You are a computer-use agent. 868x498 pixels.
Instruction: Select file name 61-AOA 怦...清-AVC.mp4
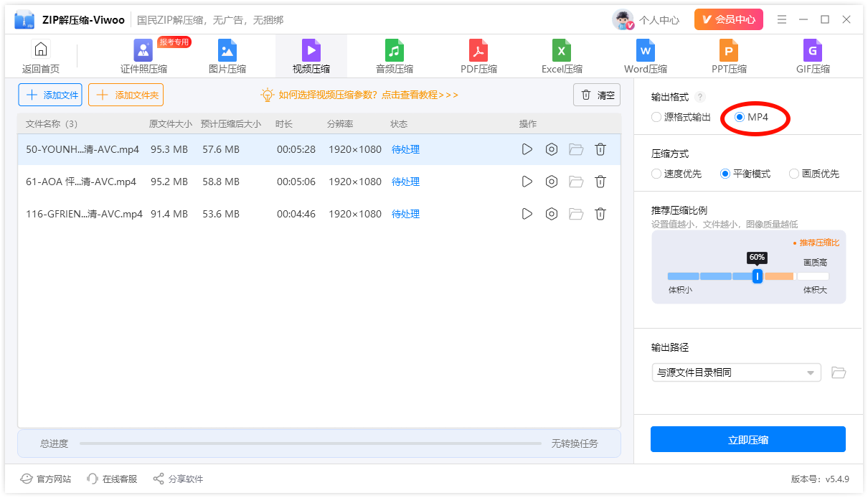point(81,182)
